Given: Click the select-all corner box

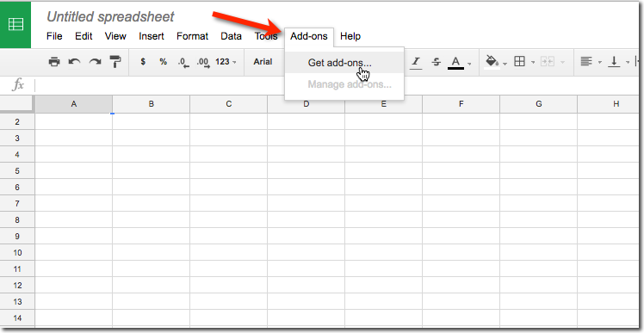Looking at the screenshot, I should coord(16,103).
